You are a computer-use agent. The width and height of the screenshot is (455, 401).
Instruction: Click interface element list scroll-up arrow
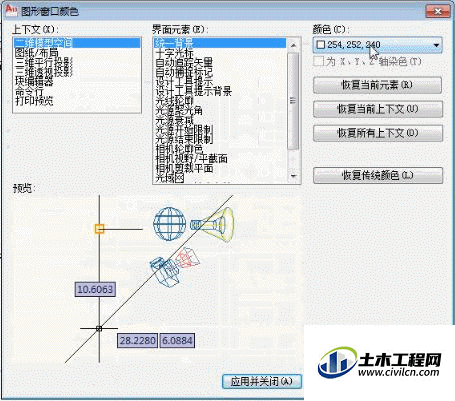[293, 45]
